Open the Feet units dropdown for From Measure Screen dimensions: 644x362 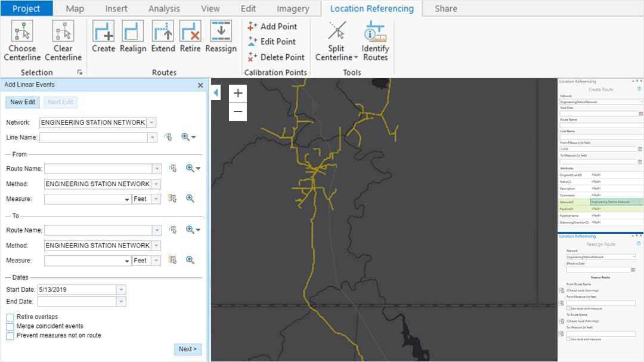click(155, 198)
